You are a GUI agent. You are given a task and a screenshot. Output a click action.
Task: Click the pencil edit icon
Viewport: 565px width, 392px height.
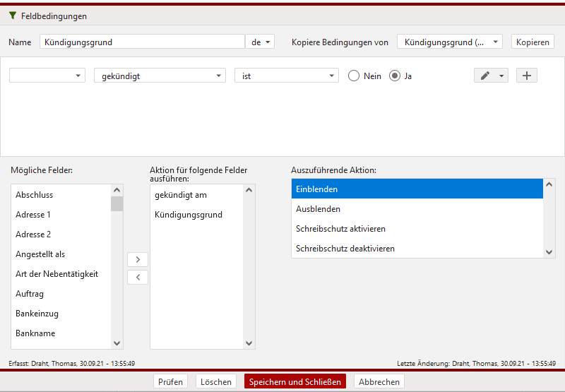click(484, 76)
